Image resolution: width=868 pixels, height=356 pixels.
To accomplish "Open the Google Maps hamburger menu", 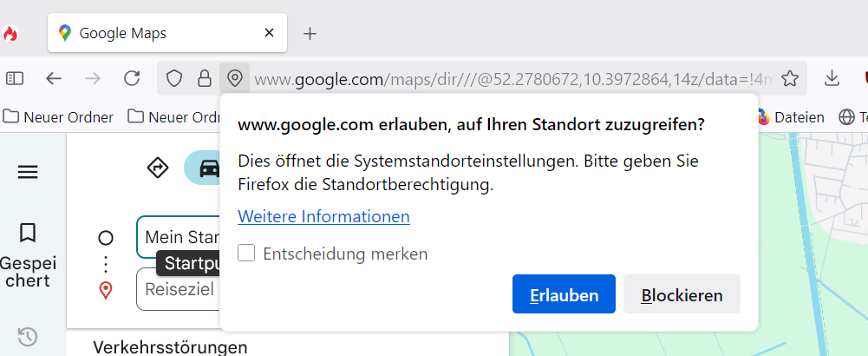I will [28, 172].
